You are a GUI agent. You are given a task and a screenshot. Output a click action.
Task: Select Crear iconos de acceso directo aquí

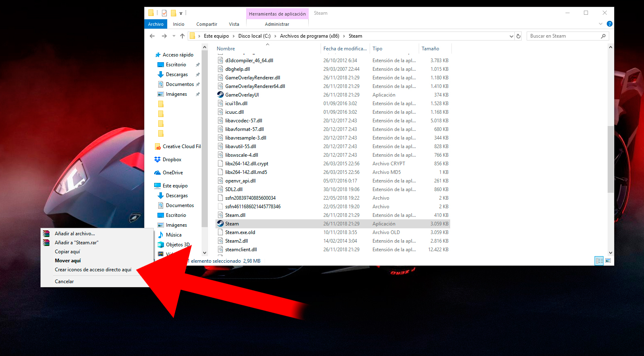click(93, 270)
